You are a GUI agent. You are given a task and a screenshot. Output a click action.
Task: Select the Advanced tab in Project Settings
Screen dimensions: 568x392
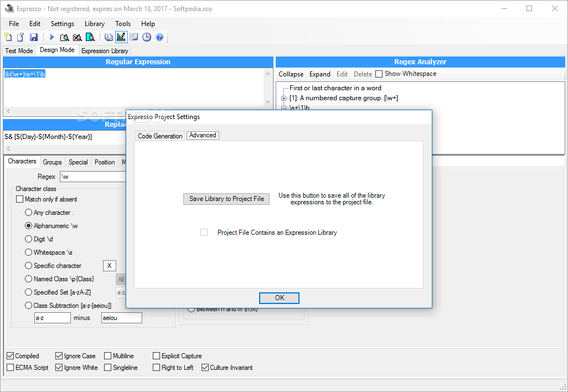click(203, 135)
